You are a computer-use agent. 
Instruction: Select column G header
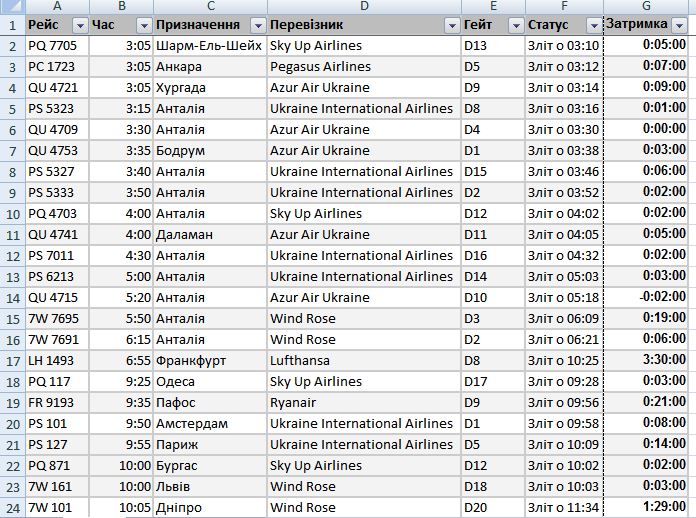point(648,6)
